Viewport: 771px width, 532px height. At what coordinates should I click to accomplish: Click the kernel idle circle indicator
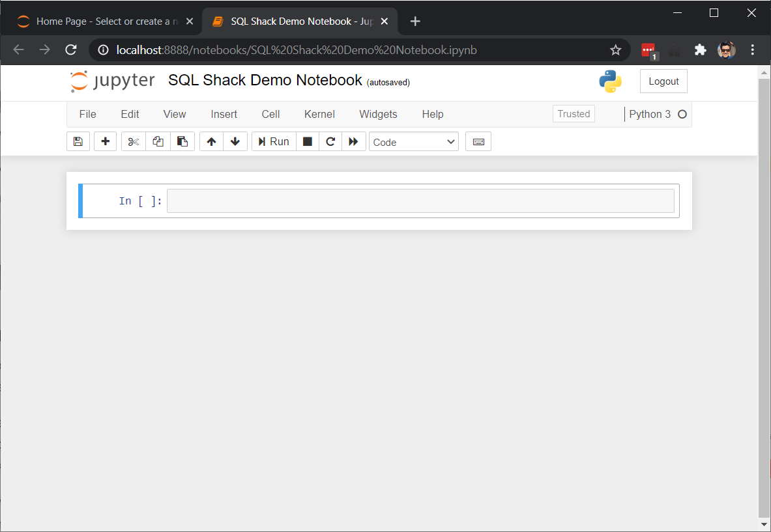pyautogui.click(x=682, y=115)
